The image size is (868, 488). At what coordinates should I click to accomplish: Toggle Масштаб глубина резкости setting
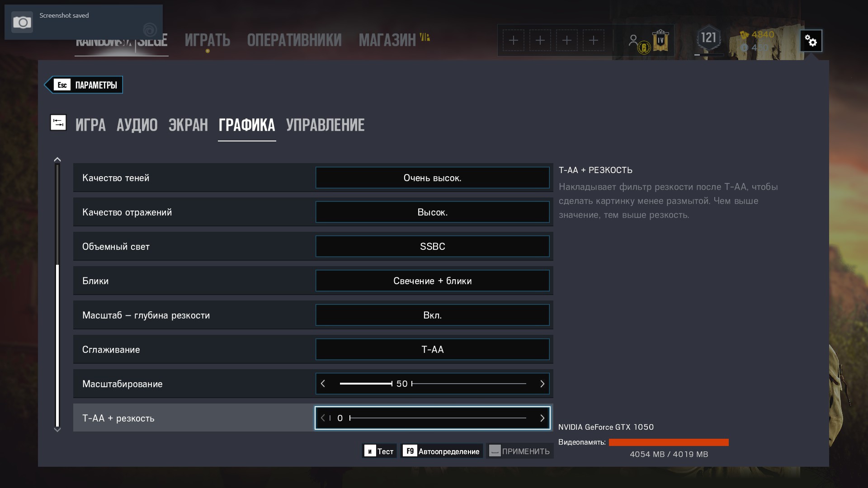[433, 315]
